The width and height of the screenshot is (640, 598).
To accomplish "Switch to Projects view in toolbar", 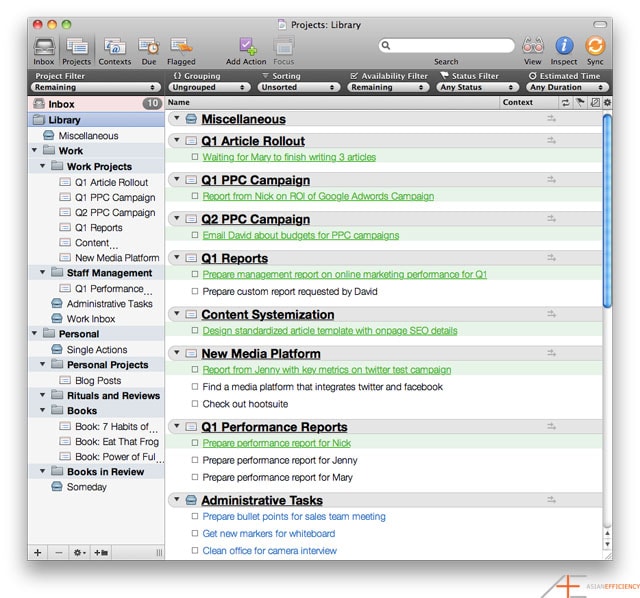I will pos(77,51).
